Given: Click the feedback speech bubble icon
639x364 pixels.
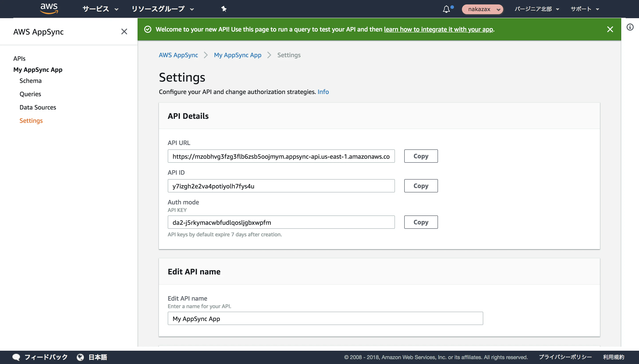Looking at the screenshot, I should click(16, 357).
